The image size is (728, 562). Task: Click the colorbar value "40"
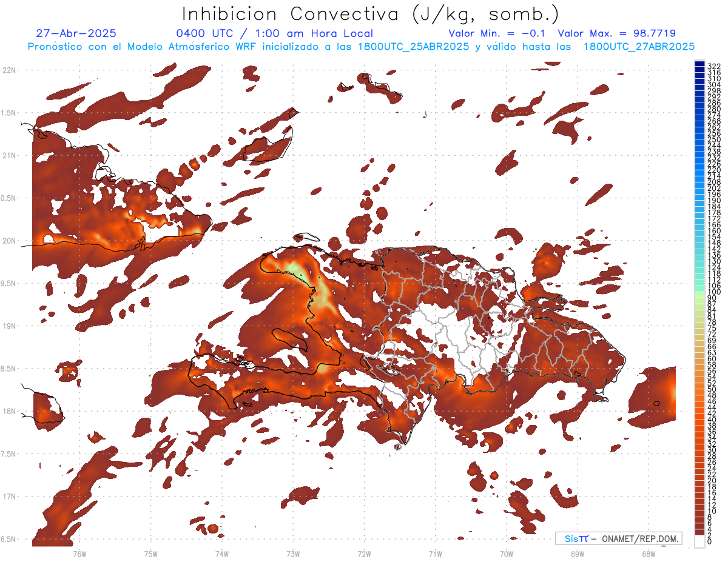point(712,420)
